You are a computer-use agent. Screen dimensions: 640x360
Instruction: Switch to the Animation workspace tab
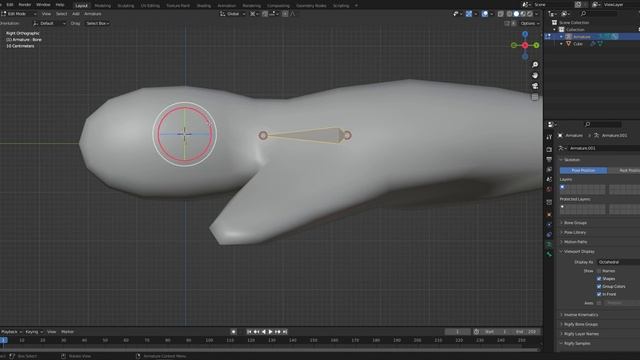coord(227,6)
